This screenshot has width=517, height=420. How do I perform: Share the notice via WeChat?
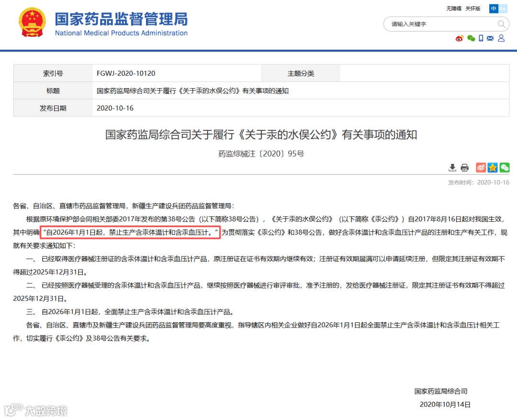point(504,167)
